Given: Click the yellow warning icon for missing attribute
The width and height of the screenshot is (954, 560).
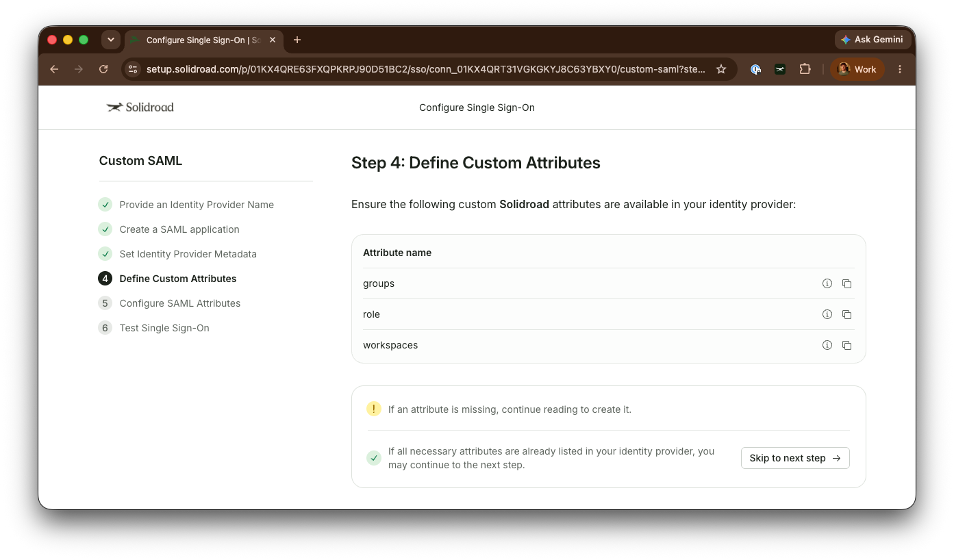Looking at the screenshot, I should [373, 409].
